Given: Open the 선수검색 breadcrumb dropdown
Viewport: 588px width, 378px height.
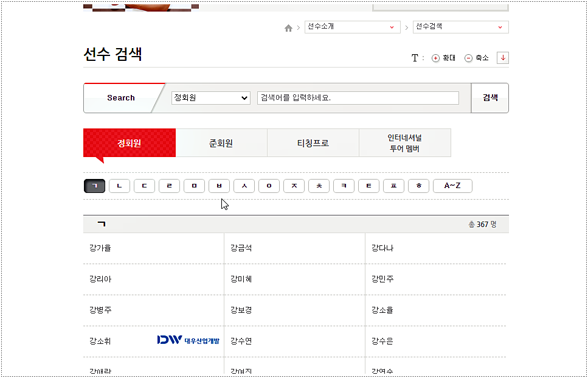Looking at the screenshot, I should pyautogui.click(x=461, y=27).
